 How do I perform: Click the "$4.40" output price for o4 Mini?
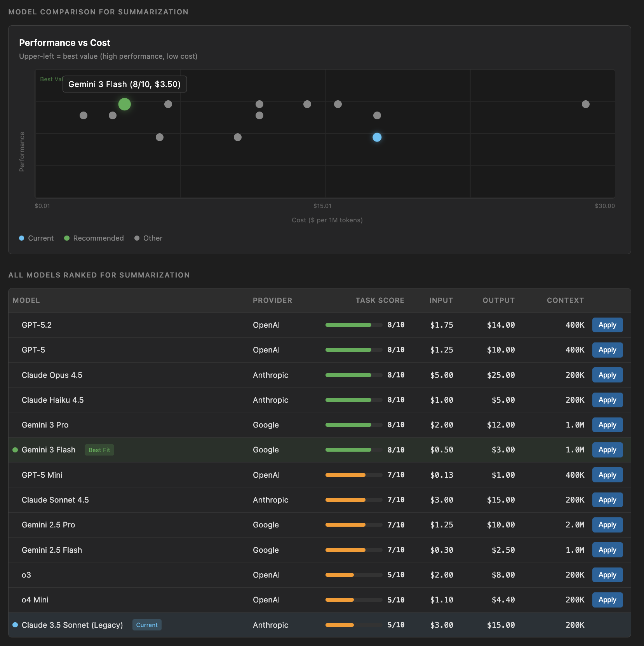coord(503,600)
